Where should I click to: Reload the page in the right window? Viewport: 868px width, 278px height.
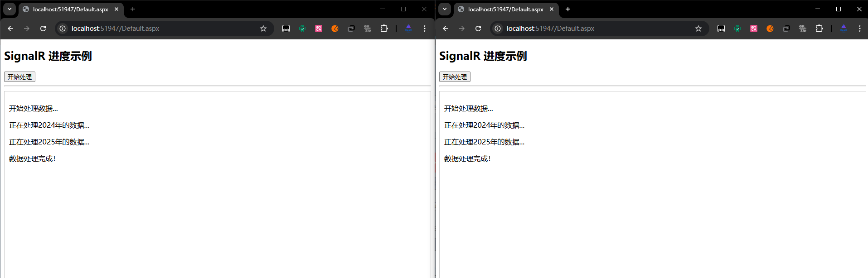point(478,29)
